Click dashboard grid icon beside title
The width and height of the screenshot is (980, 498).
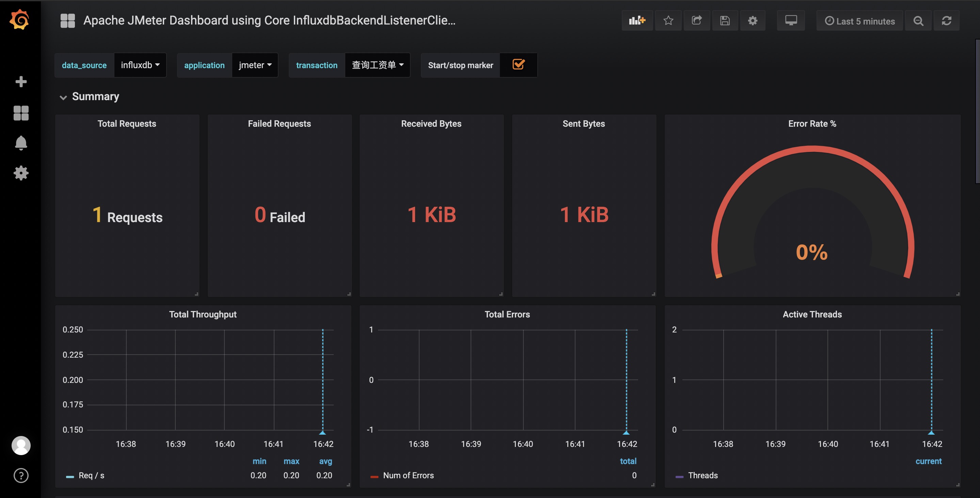point(68,20)
